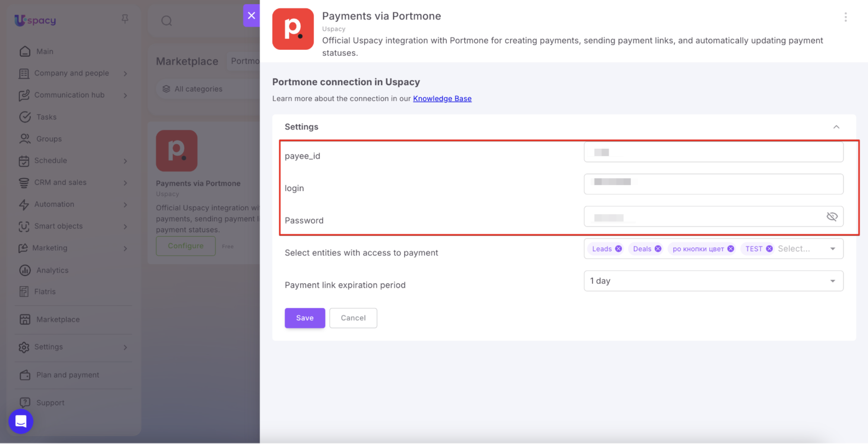
Task: Click the Company and people icon
Action: [x=24, y=74]
